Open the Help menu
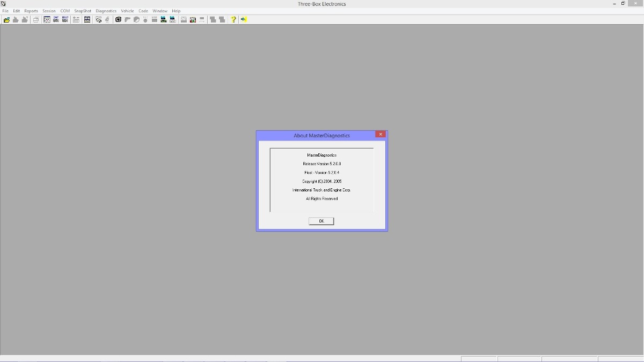This screenshot has width=644, height=362. coord(176,11)
